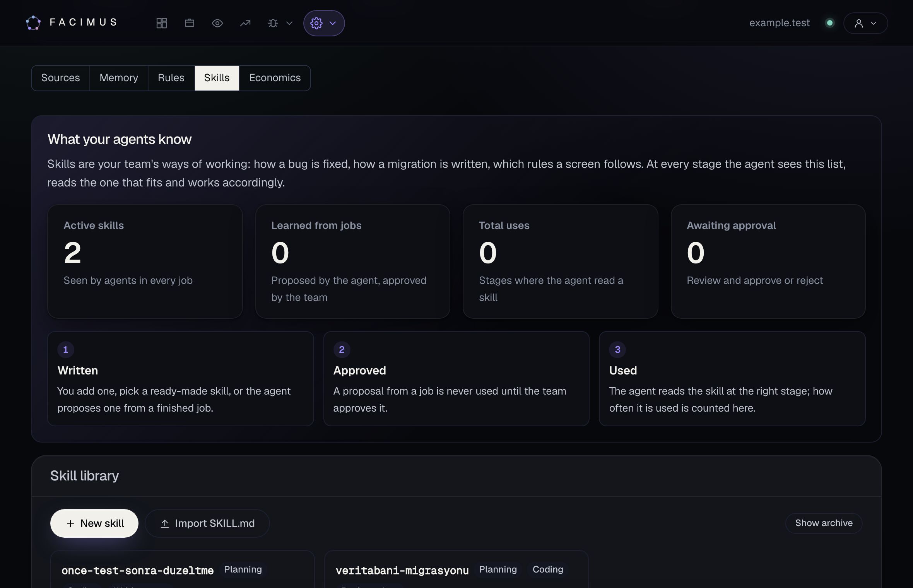913x588 pixels.
Task: Click Coding tag on veritabani-migrasyonu
Action: 548,569
